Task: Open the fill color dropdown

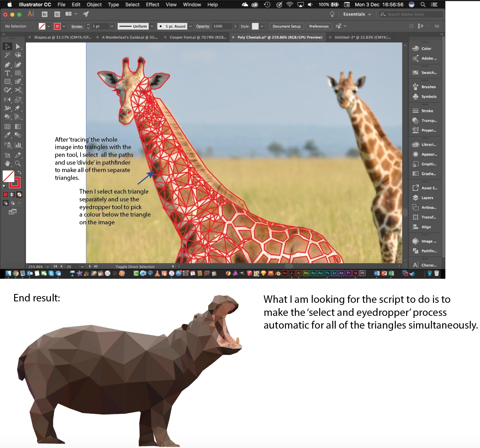Action: (x=49, y=26)
